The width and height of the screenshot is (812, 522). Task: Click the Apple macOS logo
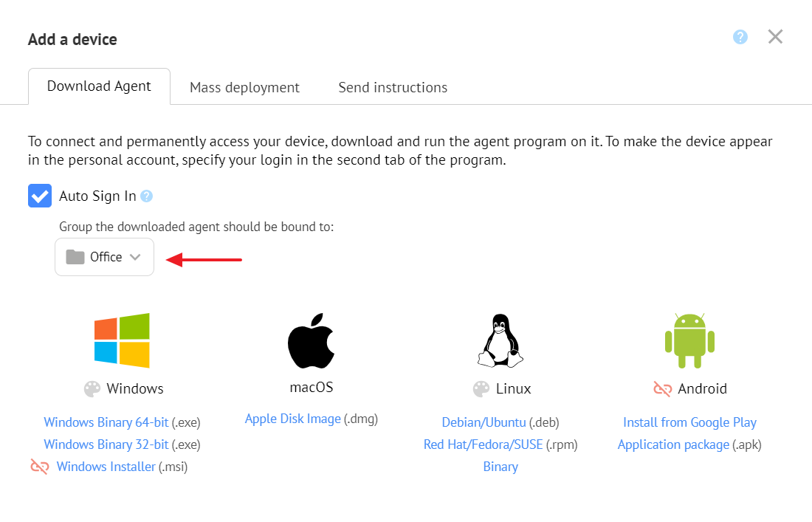312,340
